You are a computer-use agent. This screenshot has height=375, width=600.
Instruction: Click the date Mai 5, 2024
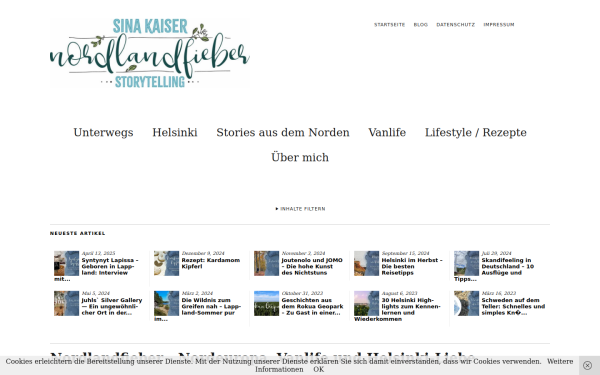pos(95,293)
